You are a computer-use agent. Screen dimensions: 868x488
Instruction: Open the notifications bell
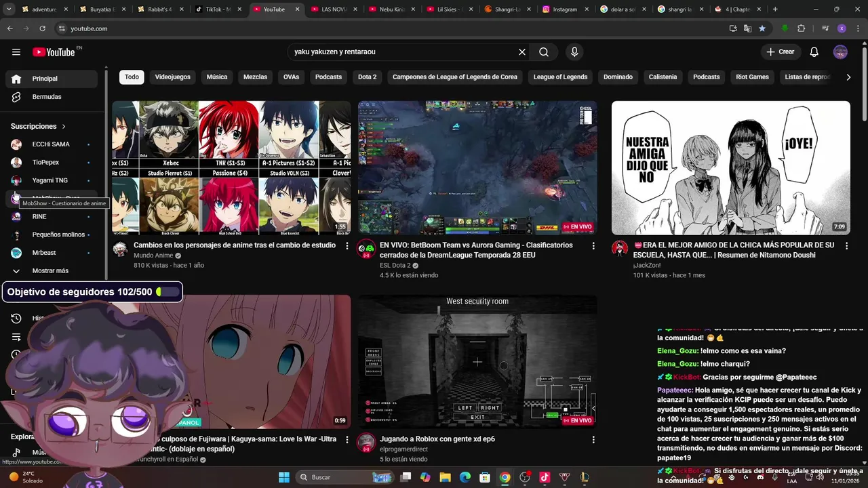point(814,52)
